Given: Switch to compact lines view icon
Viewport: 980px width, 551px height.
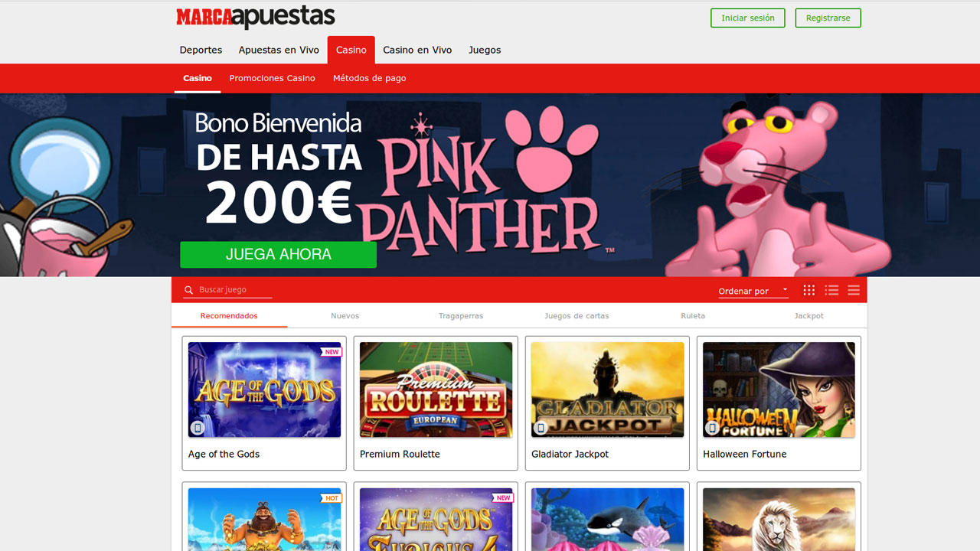Looking at the screenshot, I should 854,290.
